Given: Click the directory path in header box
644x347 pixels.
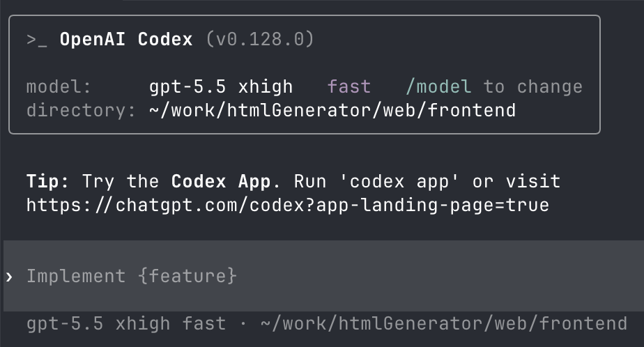Looking at the screenshot, I should pyautogui.click(x=332, y=111).
